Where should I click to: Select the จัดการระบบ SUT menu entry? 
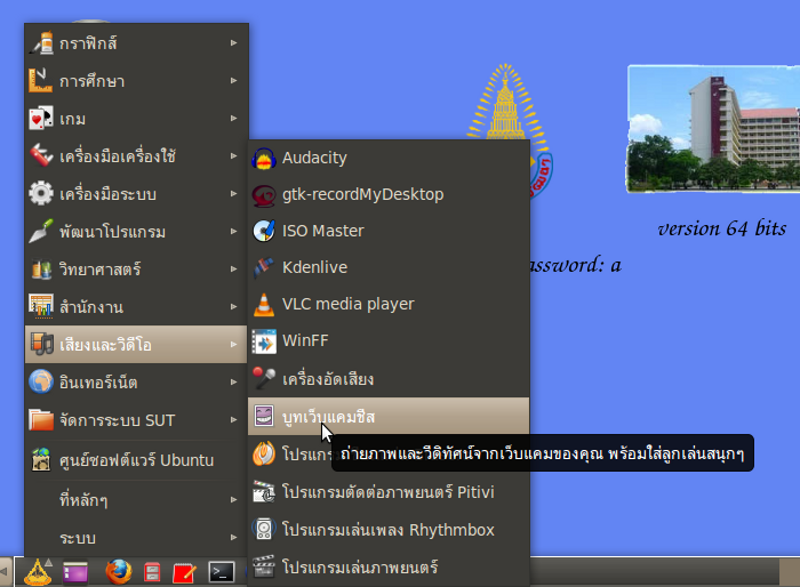(x=136, y=420)
